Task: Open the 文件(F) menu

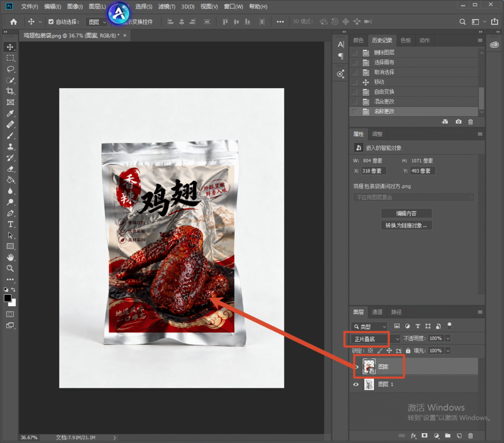Action: [x=29, y=6]
